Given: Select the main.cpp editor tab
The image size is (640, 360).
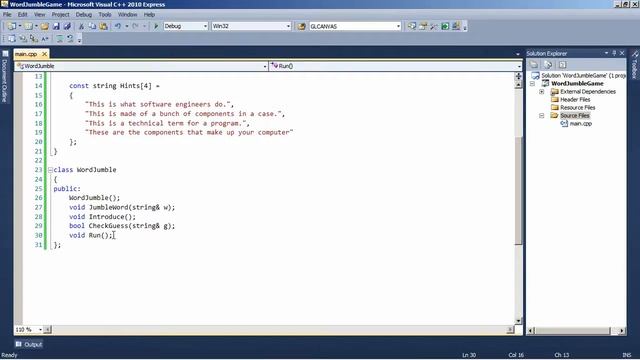Looking at the screenshot, I should point(27,54).
